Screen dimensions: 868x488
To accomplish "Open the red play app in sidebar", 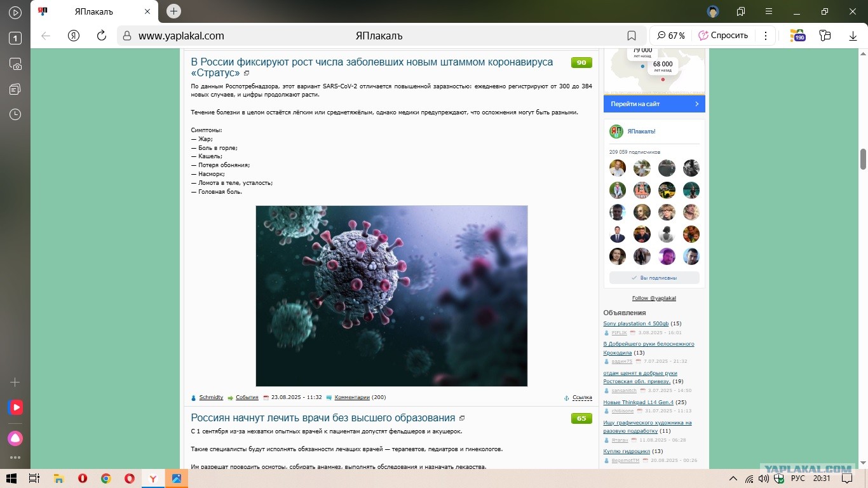I will 15,407.
